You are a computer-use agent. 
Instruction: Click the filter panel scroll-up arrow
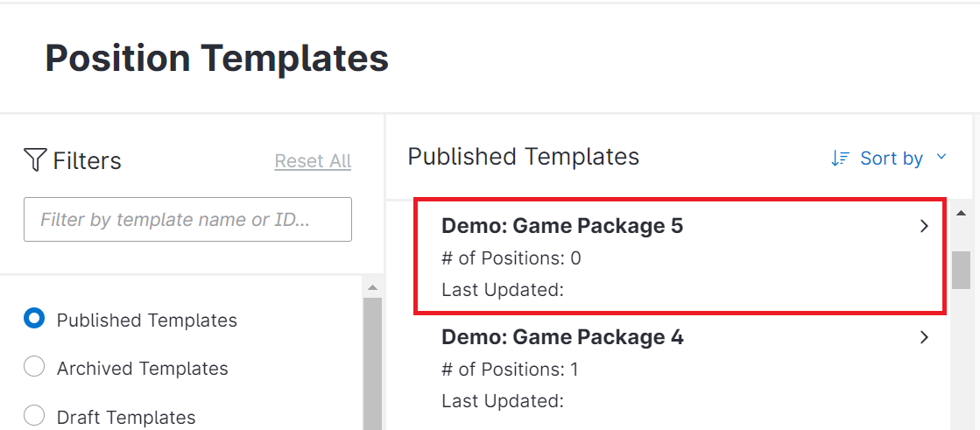[x=372, y=287]
